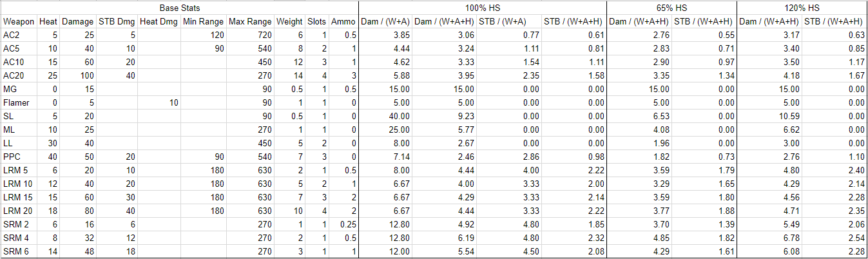Viewport: 868px width, 259px height.
Task: Click the 100% HS section header
Action: tap(483, 8)
